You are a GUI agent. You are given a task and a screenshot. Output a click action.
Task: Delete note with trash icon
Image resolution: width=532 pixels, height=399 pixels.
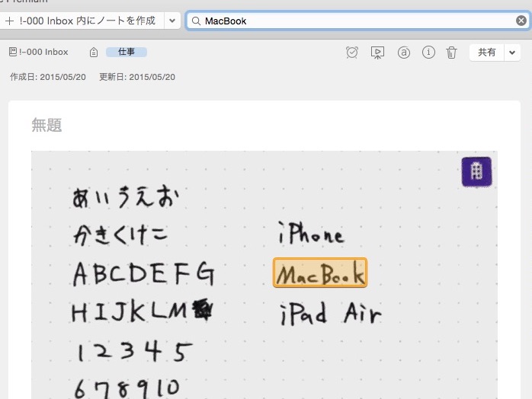coord(451,53)
